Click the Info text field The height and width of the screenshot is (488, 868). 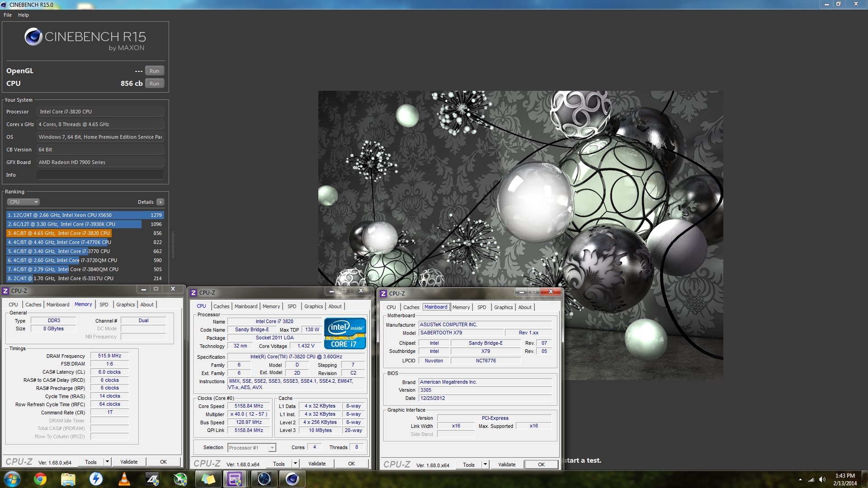[100, 175]
